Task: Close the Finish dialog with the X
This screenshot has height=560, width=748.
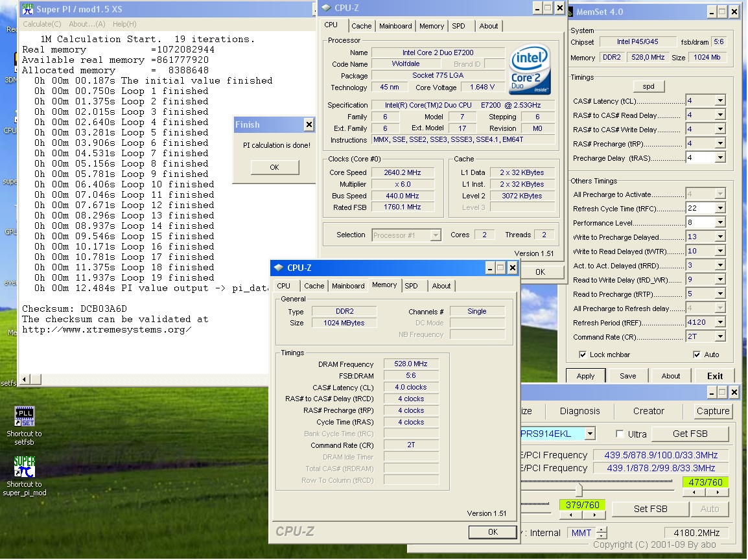Action: [309, 124]
